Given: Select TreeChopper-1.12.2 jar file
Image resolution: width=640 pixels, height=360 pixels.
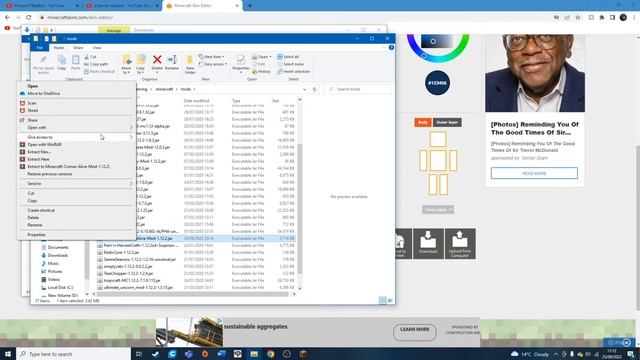Looking at the screenshot, I should [128, 273].
